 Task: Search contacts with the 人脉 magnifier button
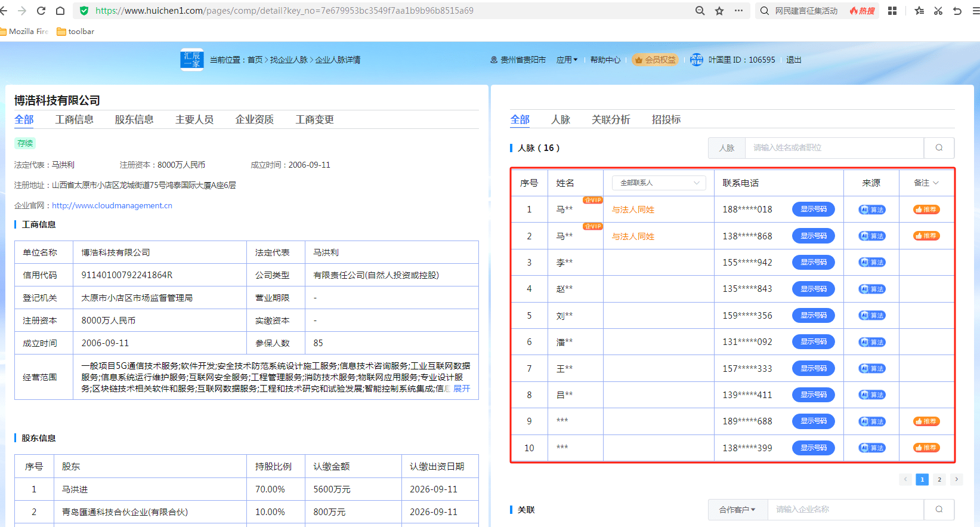[939, 148]
